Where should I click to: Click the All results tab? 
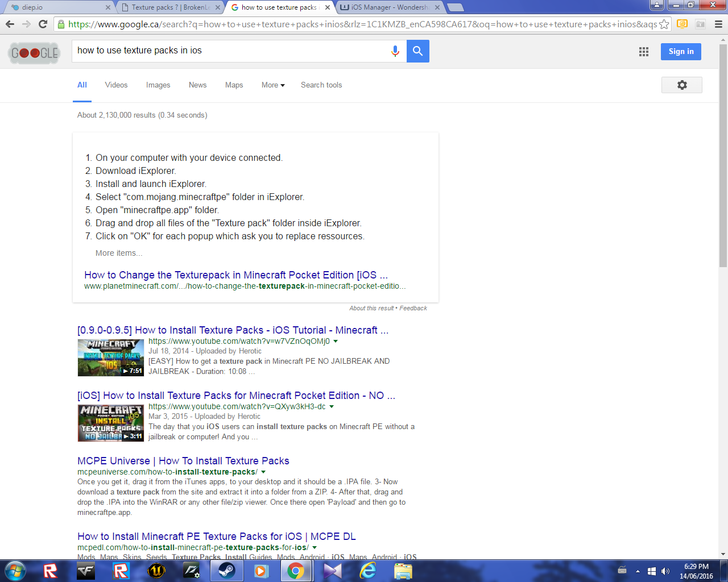[x=82, y=85]
